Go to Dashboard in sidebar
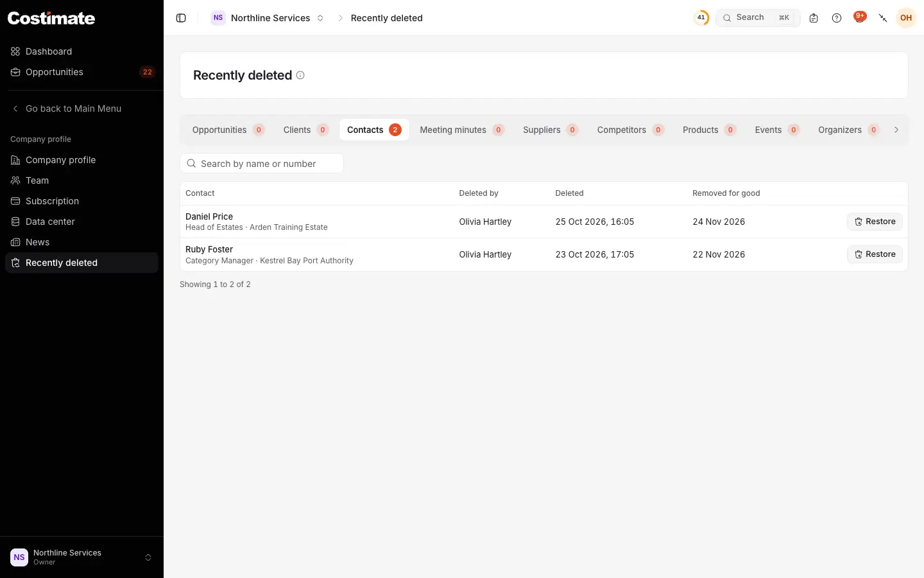924x578 pixels. [82, 51]
